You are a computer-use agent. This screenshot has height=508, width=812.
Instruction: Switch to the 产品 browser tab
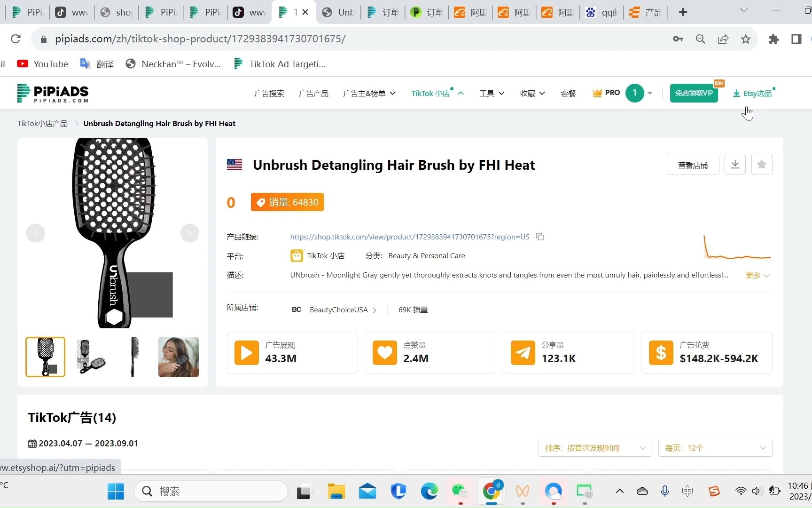coord(645,12)
